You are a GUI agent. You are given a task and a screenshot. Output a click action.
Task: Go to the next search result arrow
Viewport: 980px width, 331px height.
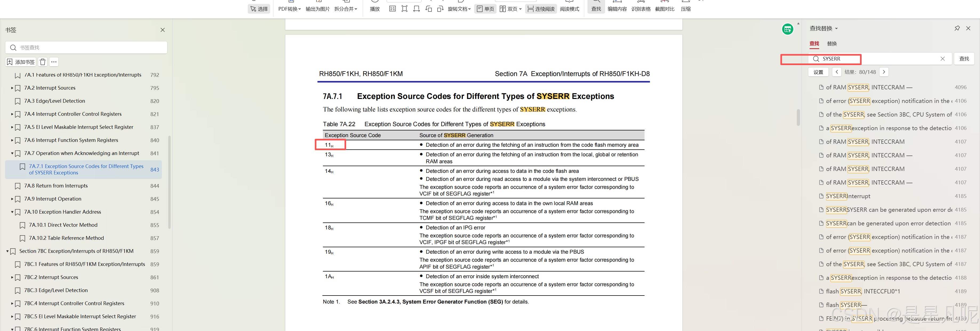[x=884, y=72]
